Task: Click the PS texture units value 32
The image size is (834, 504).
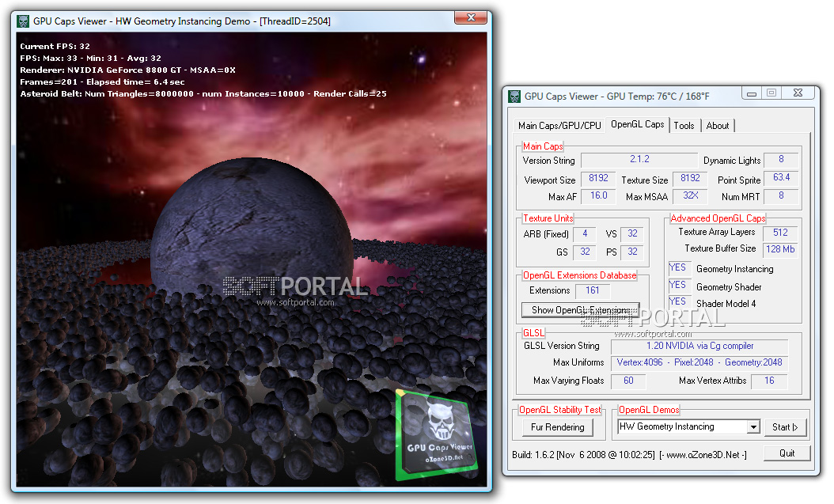Action: pos(632,252)
